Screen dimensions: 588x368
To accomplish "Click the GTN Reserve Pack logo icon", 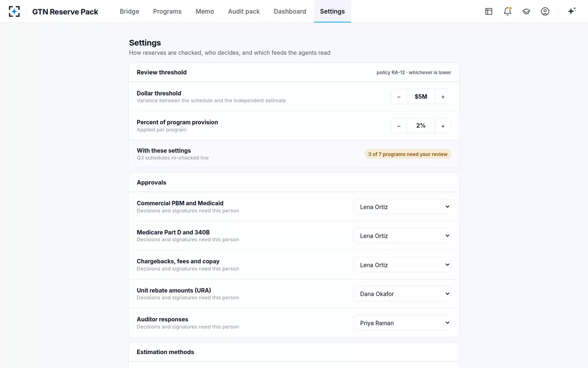I will click(x=14, y=11).
